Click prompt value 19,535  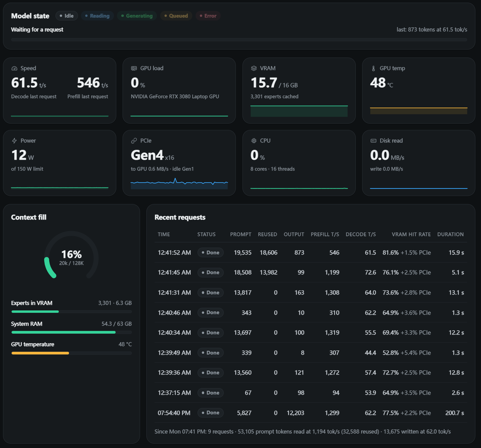pos(242,253)
